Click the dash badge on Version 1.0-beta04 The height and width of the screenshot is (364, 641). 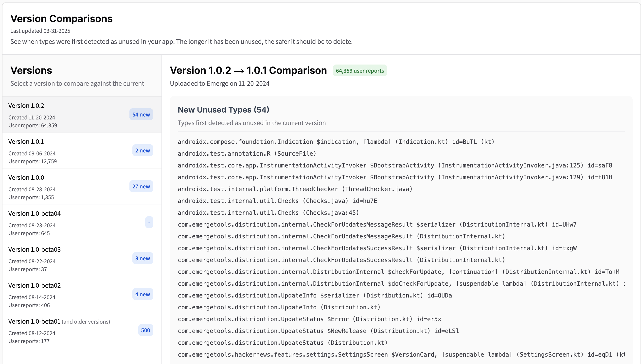[x=149, y=222]
